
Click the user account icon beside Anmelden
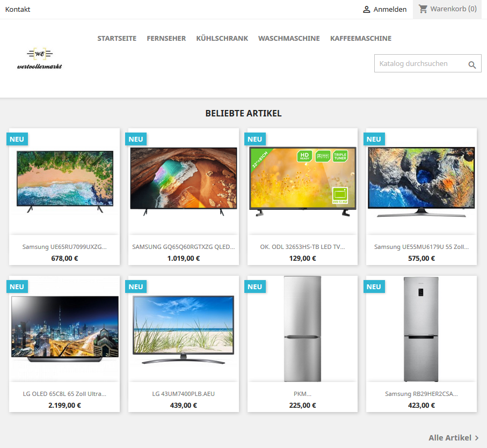(x=367, y=10)
